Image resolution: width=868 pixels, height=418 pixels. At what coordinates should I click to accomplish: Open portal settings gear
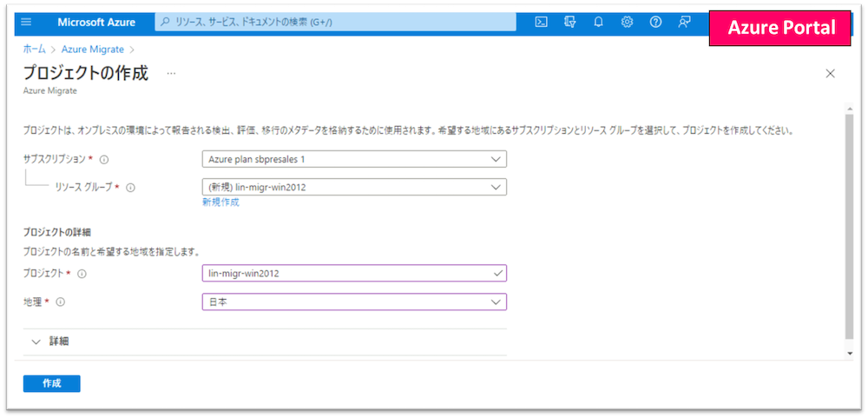[x=628, y=23]
